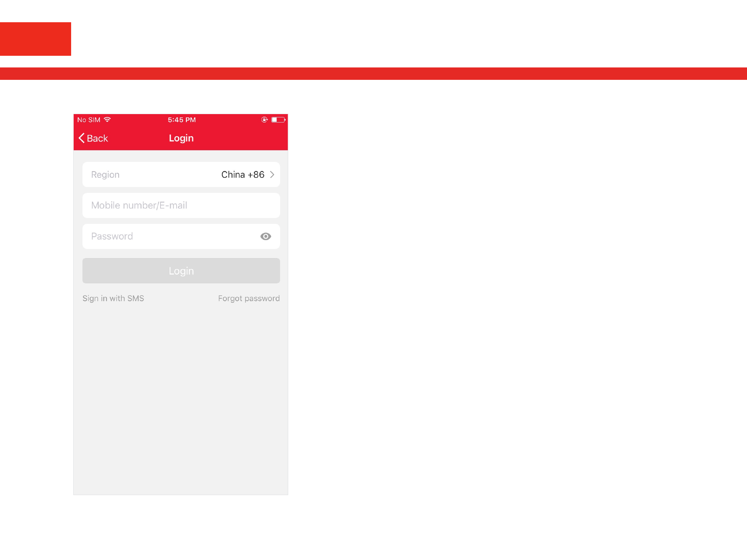Tap the Back label in navigation bar

(x=97, y=139)
